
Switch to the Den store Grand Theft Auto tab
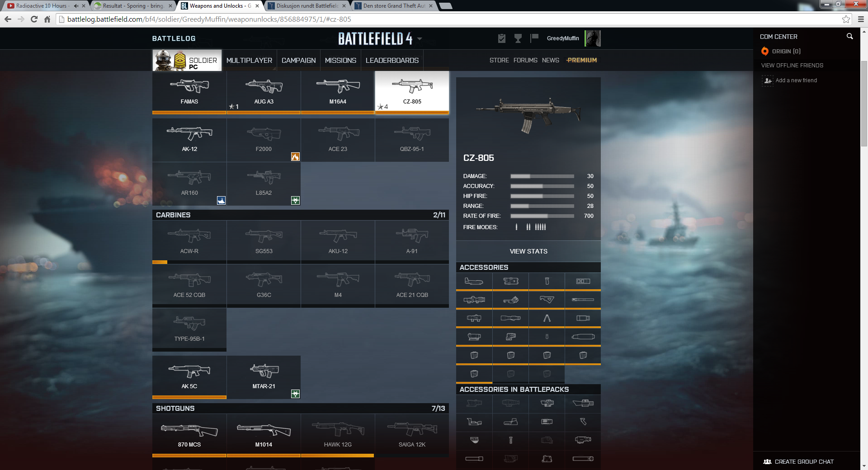pyautogui.click(x=393, y=6)
